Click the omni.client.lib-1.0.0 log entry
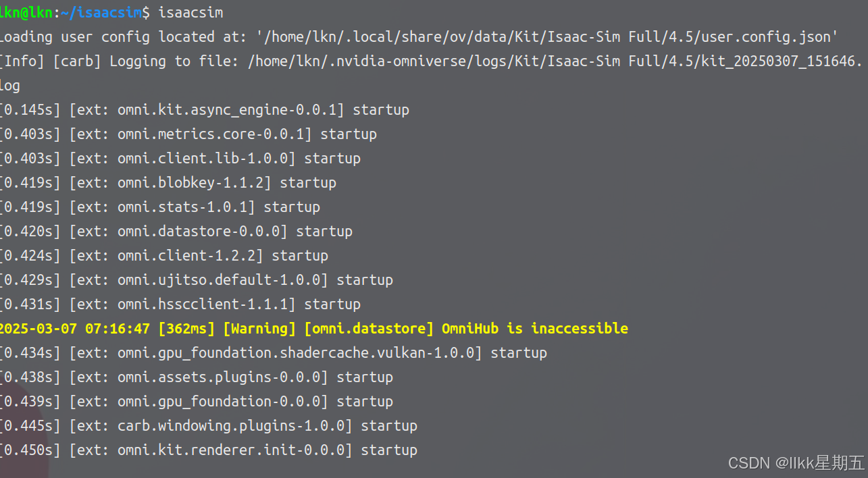Screen dimensions: 868x478 tap(180, 158)
